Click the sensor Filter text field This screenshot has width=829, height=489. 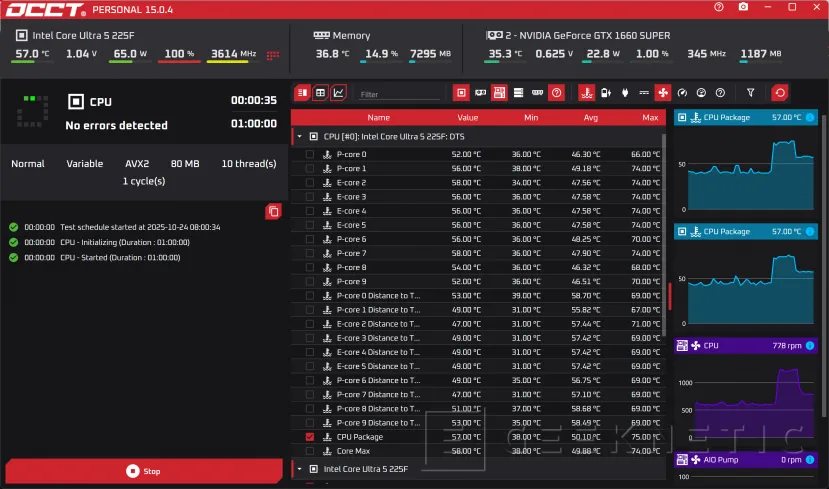click(399, 94)
